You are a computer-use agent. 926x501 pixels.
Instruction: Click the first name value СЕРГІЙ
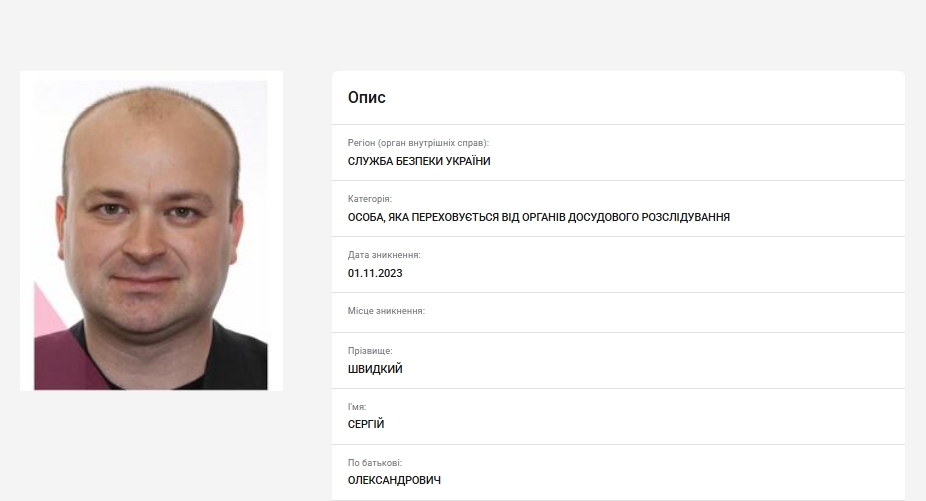pos(366,424)
